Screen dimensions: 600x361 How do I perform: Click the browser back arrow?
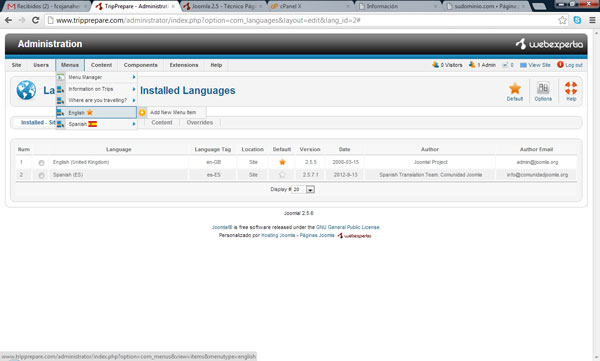coord(8,20)
